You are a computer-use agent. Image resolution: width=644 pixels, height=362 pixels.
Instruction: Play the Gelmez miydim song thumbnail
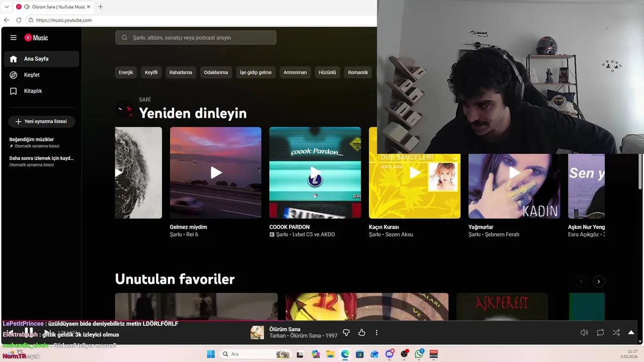coord(215,172)
